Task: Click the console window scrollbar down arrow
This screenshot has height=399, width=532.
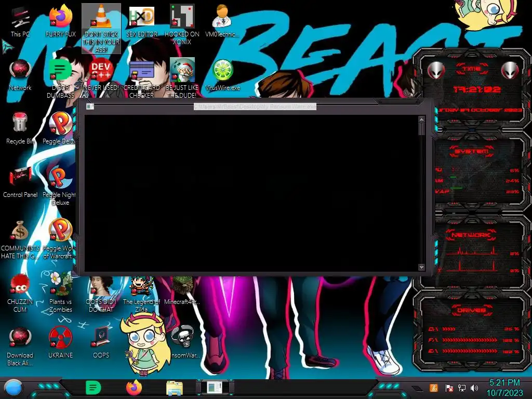Action: click(x=421, y=268)
